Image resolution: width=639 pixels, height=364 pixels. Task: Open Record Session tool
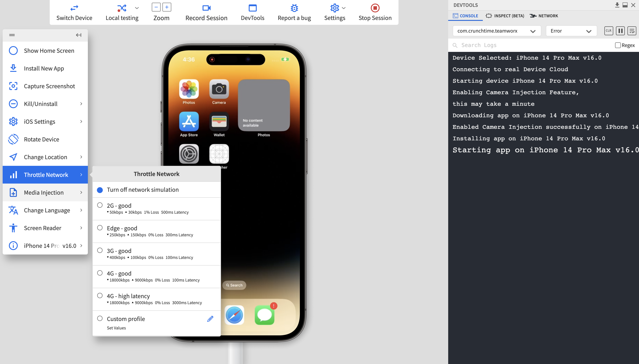[x=206, y=12]
